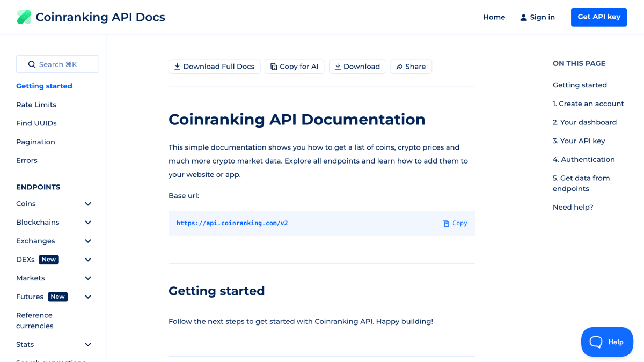This screenshot has height=362, width=644.
Task: Click the Copy for AI button
Action: tap(295, 67)
